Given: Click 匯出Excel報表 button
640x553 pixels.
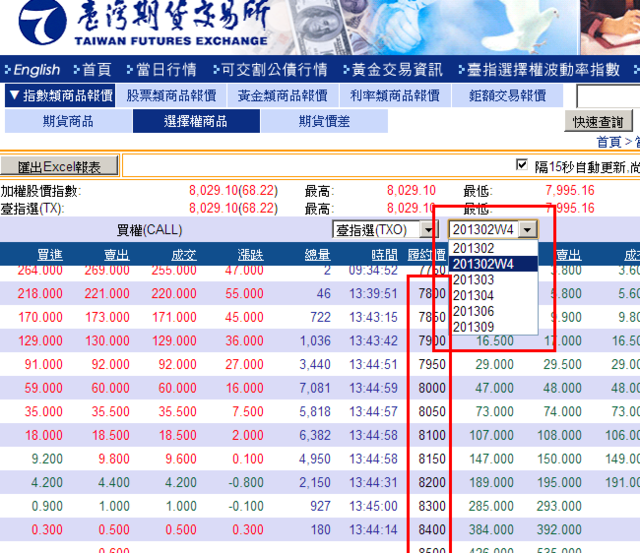Looking at the screenshot, I should click(x=59, y=166).
